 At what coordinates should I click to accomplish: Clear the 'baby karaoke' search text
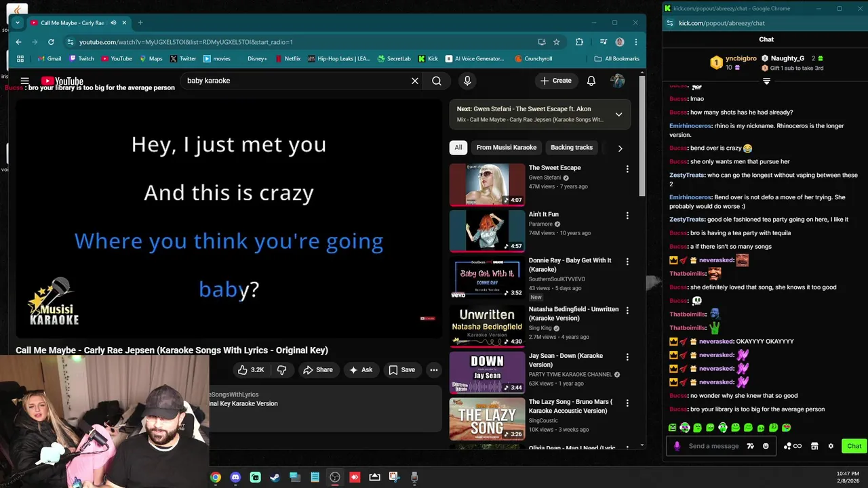[x=415, y=81]
